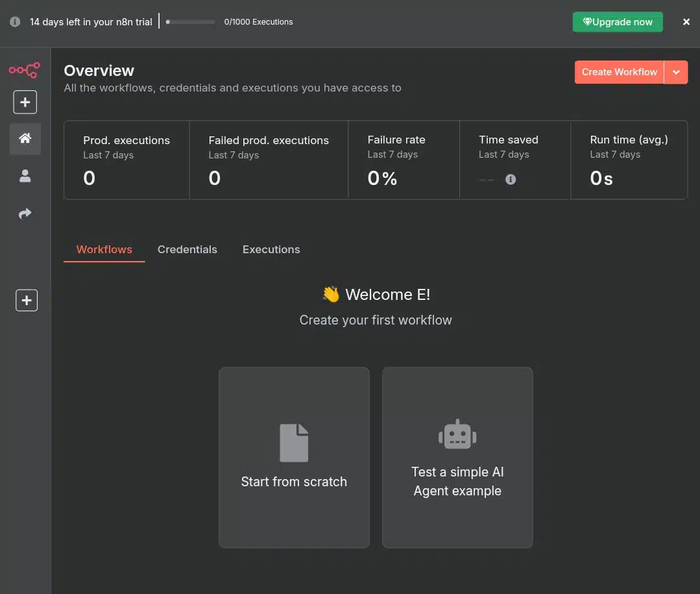Select the Start from scratch card
Screen dimensions: 700x594
(x=294, y=457)
